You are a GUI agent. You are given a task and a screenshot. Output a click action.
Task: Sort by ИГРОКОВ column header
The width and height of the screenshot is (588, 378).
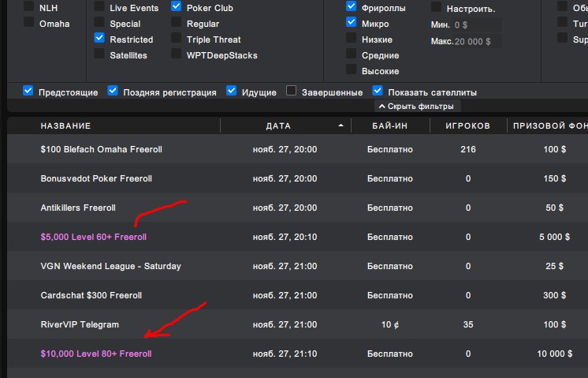[467, 125]
